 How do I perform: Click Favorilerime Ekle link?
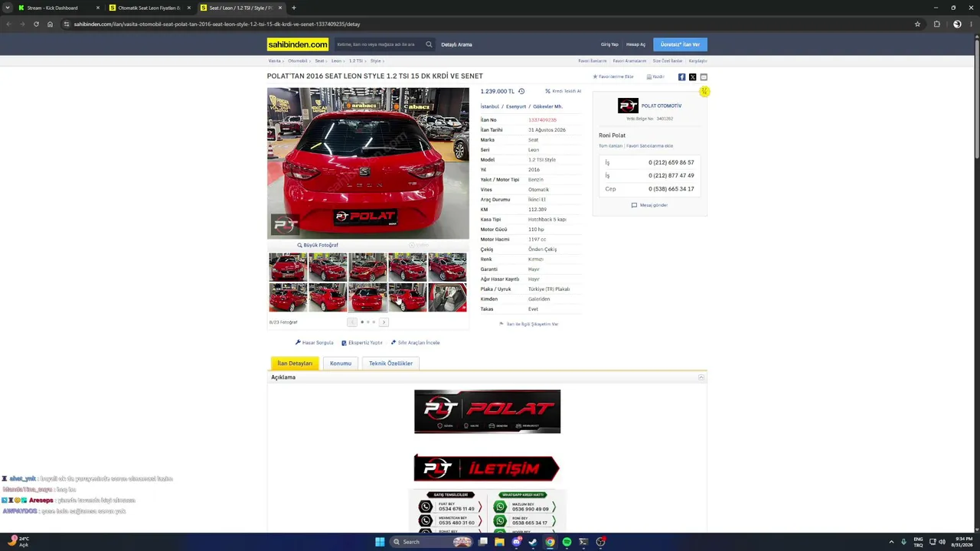pos(613,77)
